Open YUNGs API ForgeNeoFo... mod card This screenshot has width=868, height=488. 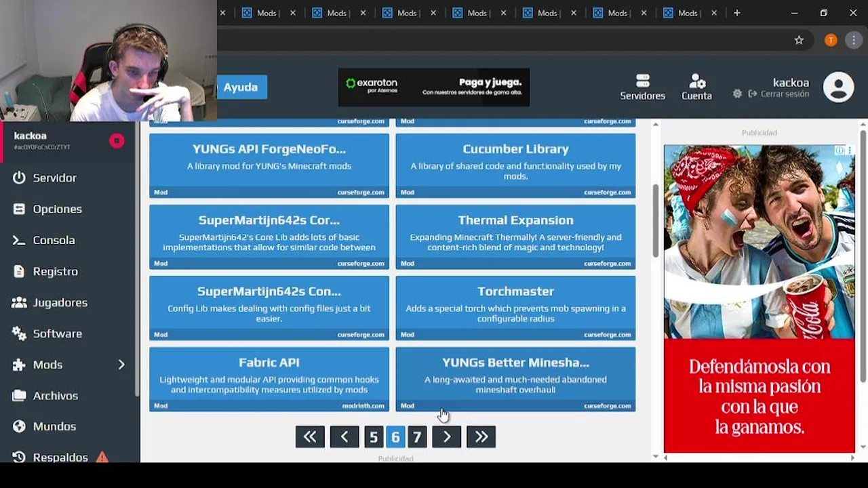pos(269,165)
